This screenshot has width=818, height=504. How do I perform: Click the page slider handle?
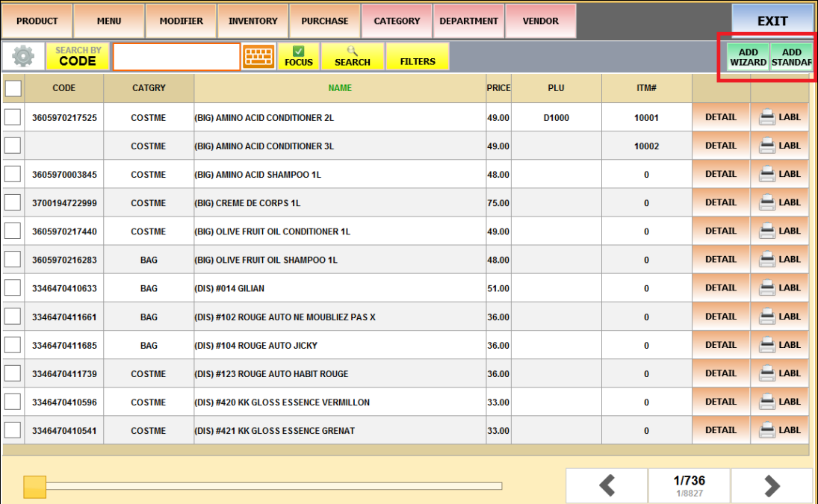(34, 487)
